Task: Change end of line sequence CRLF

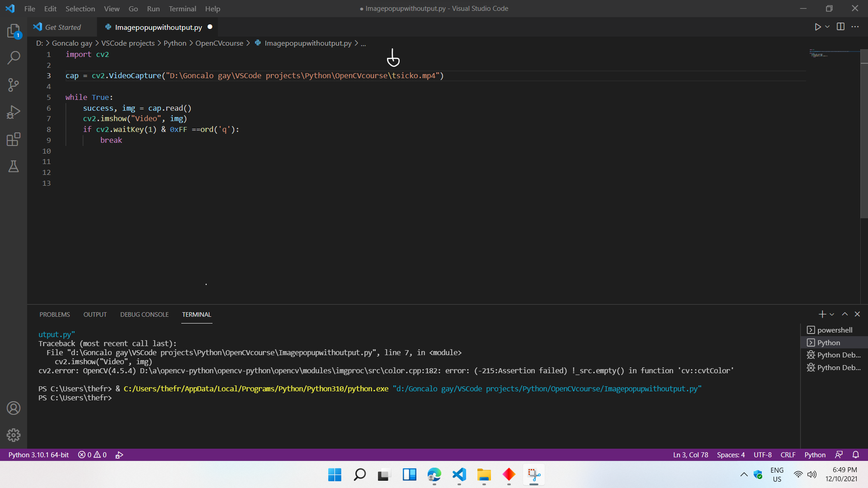Action: 788,455
